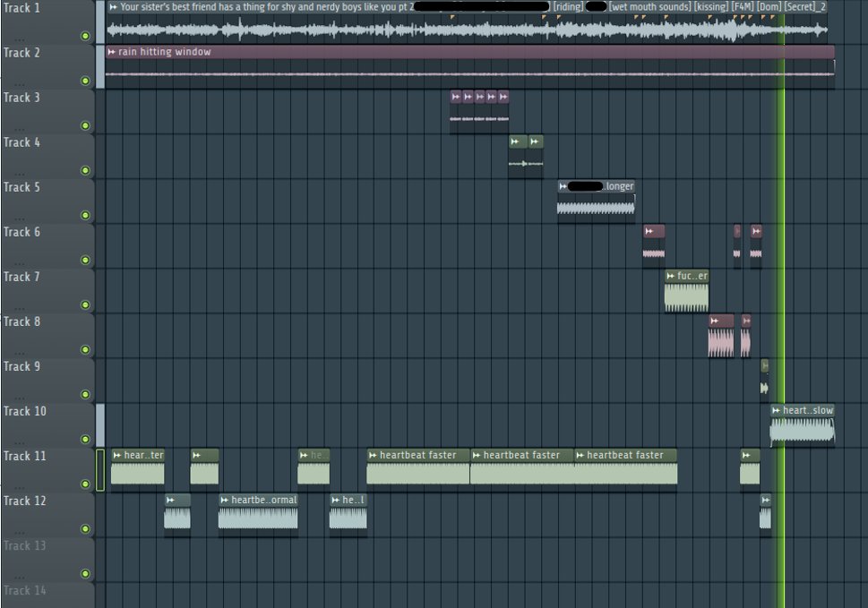
Task: Open menu arrow of wider Track 8 clip
Action: 714,321
